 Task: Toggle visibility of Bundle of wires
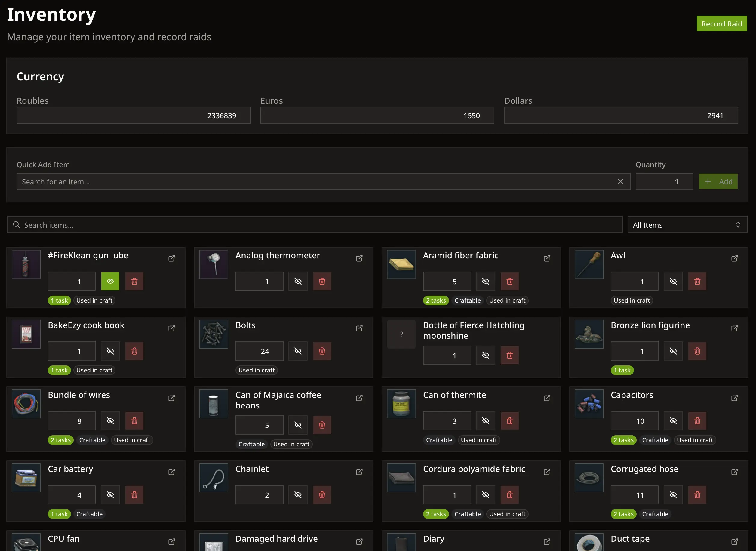110,420
